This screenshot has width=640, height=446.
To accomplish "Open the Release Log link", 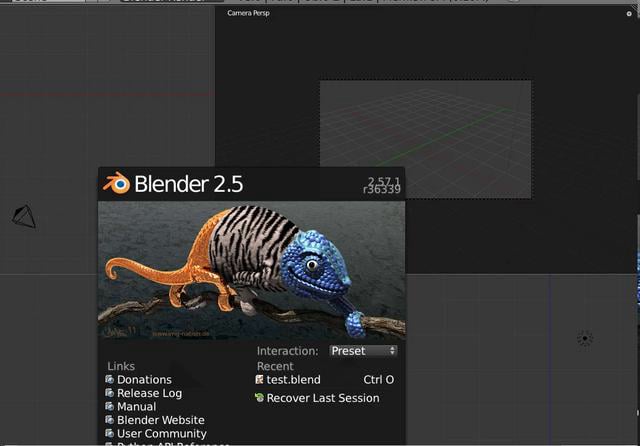I will click(x=144, y=393).
